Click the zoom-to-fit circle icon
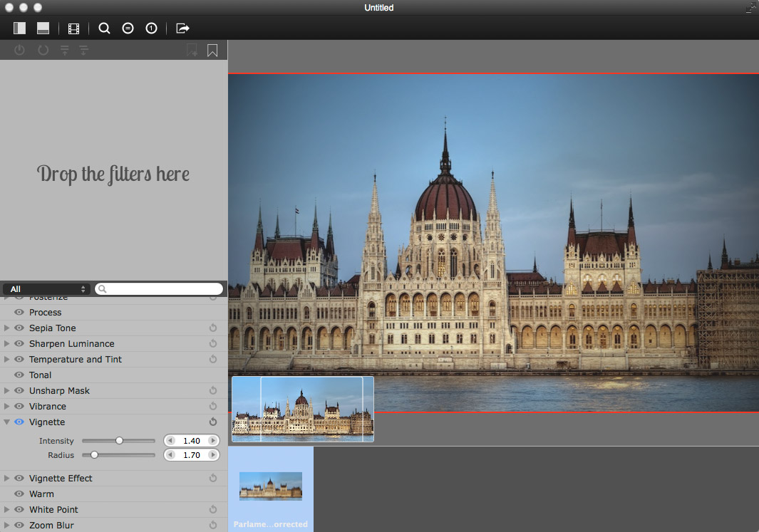Viewport: 759px width, 532px height. click(x=128, y=28)
